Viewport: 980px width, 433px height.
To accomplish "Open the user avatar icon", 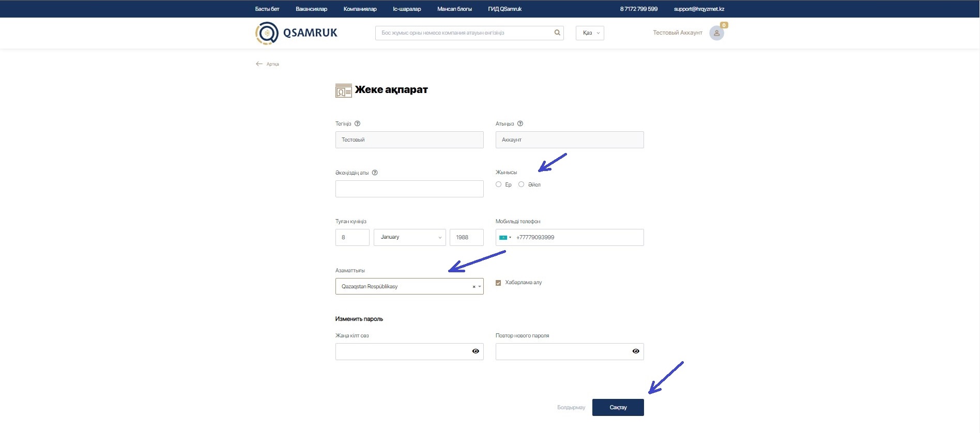I will click(716, 33).
